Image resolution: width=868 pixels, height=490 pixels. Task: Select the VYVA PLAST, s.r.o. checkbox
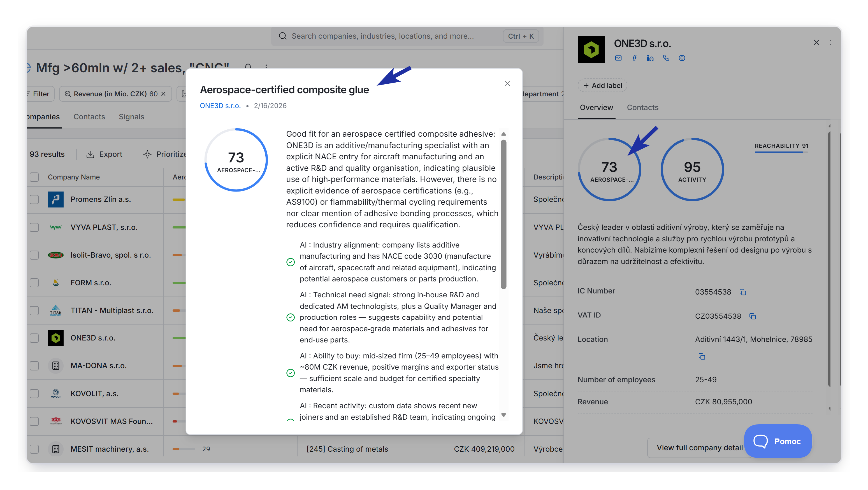pyautogui.click(x=34, y=227)
